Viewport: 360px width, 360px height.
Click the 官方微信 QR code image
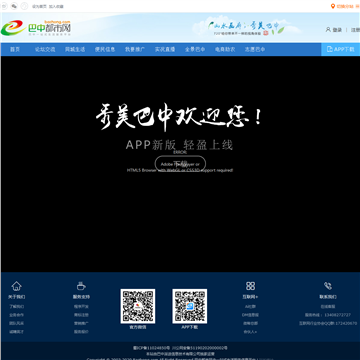pos(138,306)
